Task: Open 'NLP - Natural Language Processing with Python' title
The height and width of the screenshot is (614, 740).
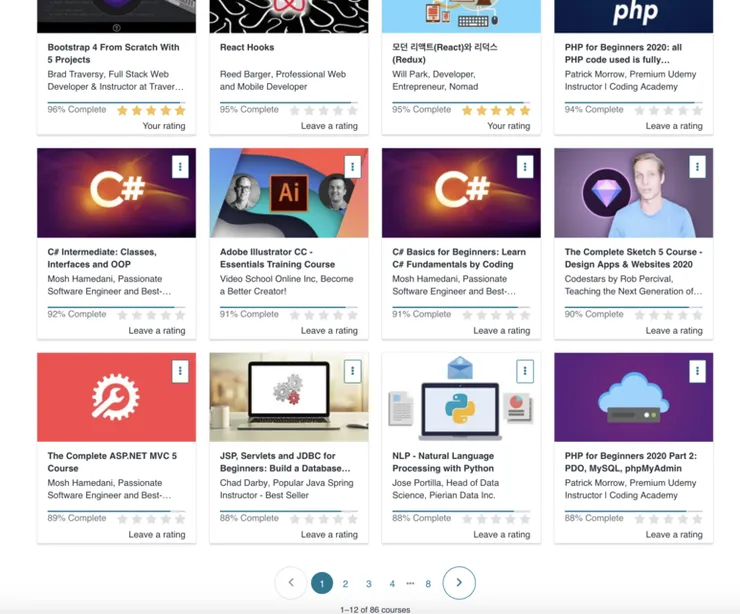Action: [443, 462]
